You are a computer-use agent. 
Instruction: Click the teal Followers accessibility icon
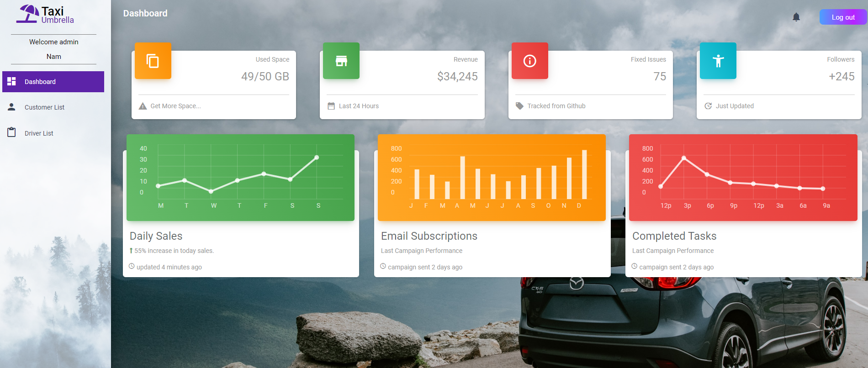click(x=718, y=61)
